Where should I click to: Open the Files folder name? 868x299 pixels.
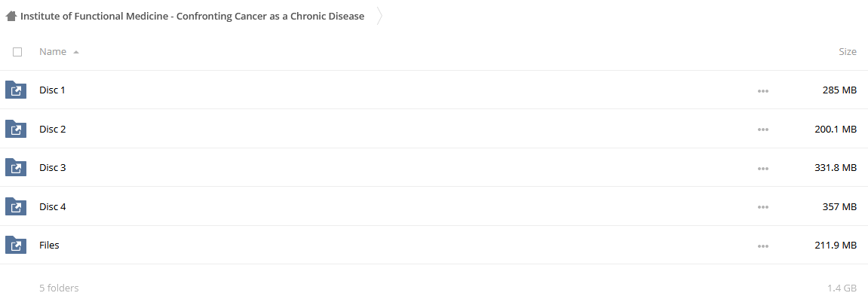coord(49,245)
